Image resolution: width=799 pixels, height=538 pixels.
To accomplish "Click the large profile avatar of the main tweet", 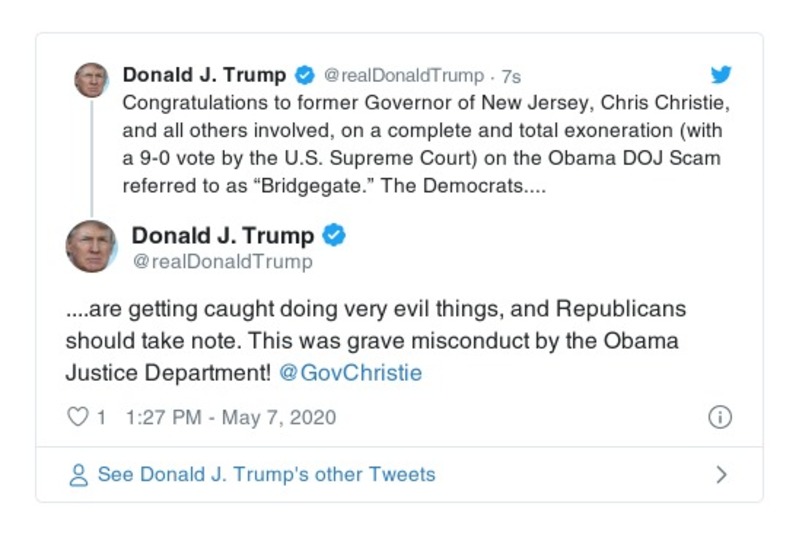I will pos(91,246).
